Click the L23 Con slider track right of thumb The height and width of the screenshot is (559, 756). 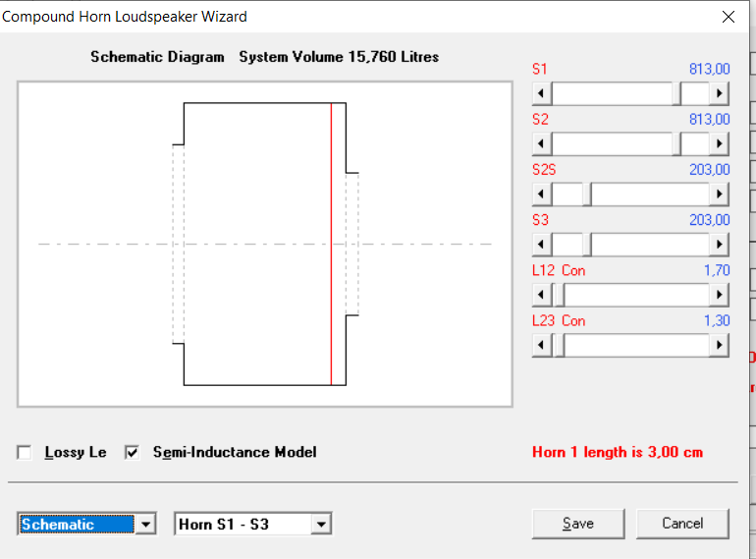(636, 345)
